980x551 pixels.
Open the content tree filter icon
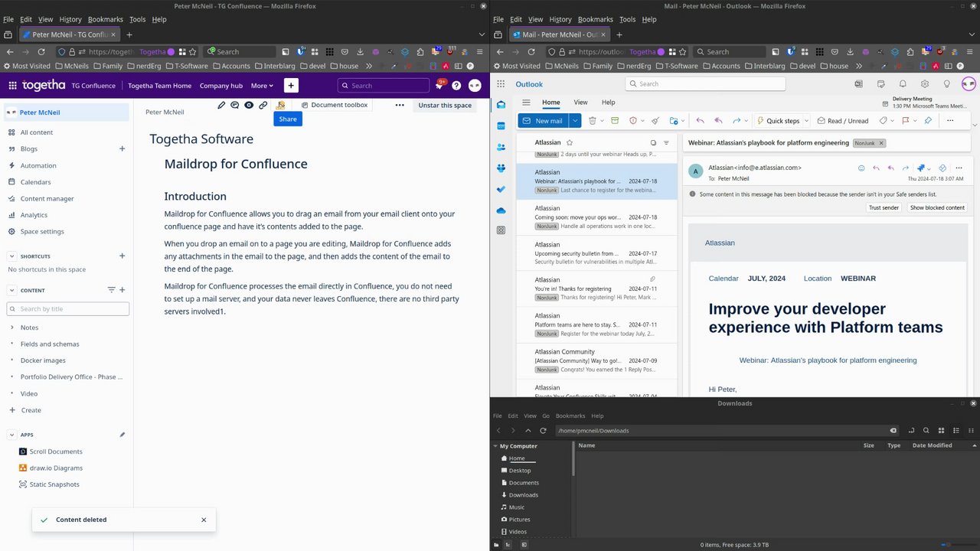tap(111, 290)
